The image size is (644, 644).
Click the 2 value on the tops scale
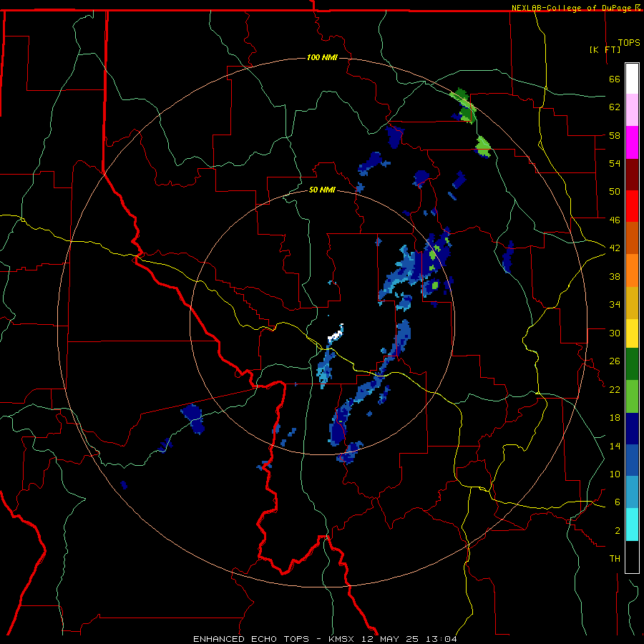618,531
